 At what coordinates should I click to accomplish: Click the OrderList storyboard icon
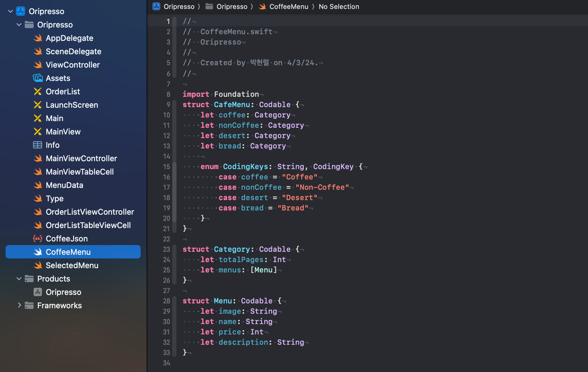point(38,91)
